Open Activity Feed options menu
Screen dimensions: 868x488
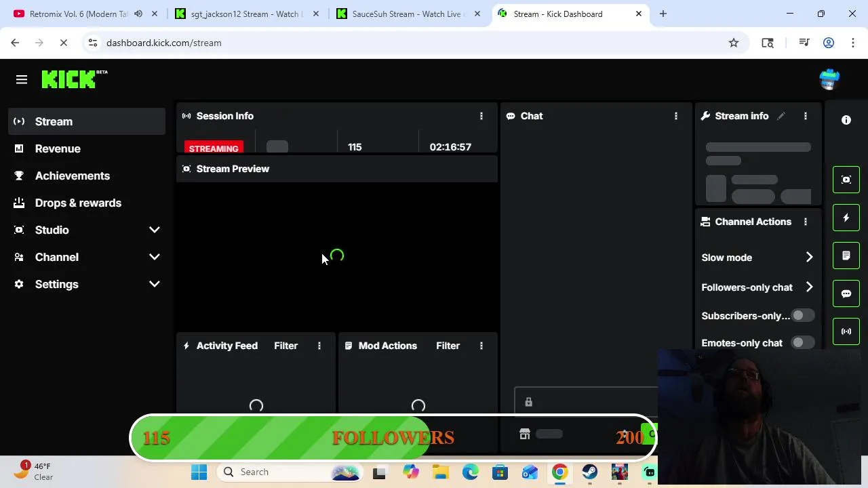coord(319,346)
